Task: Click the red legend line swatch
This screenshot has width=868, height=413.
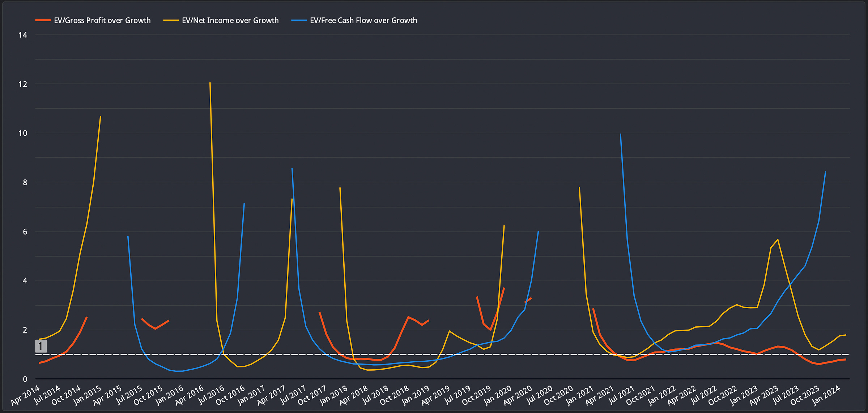Action: click(x=43, y=21)
